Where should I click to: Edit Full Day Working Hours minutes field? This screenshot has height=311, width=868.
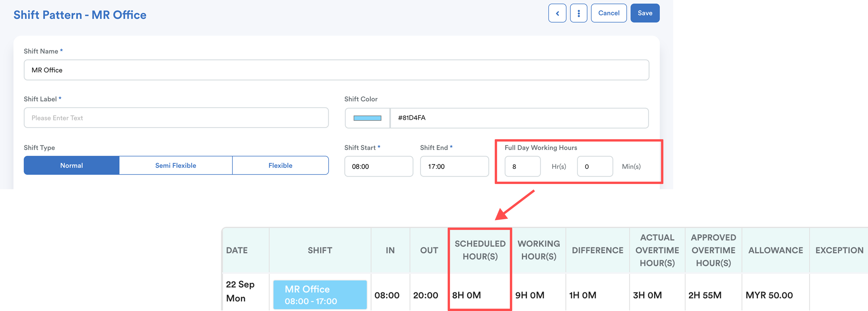coord(595,167)
